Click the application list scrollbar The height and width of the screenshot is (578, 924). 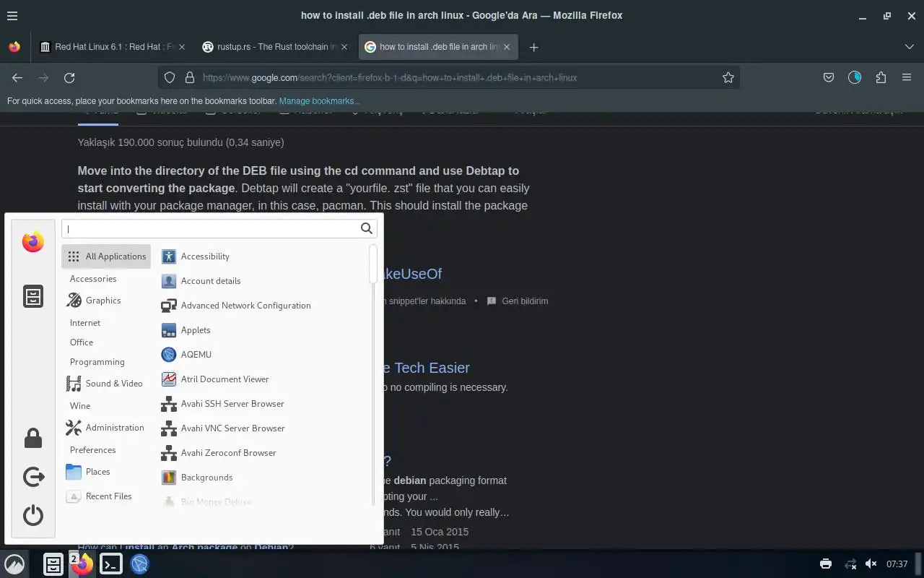(x=373, y=264)
